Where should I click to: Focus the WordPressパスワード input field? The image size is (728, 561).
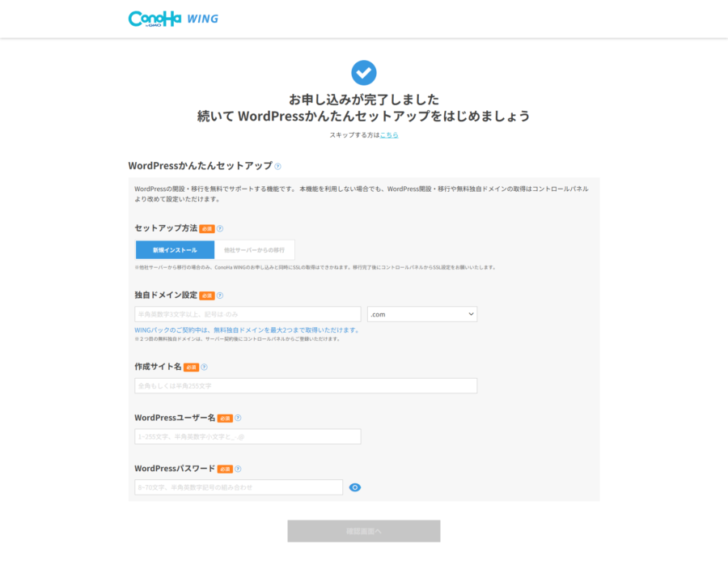click(x=239, y=487)
